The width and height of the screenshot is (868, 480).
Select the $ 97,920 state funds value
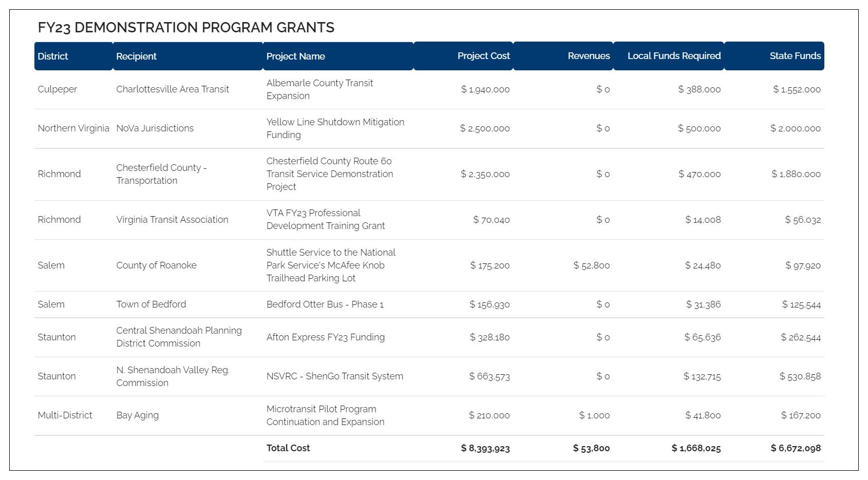pos(803,265)
